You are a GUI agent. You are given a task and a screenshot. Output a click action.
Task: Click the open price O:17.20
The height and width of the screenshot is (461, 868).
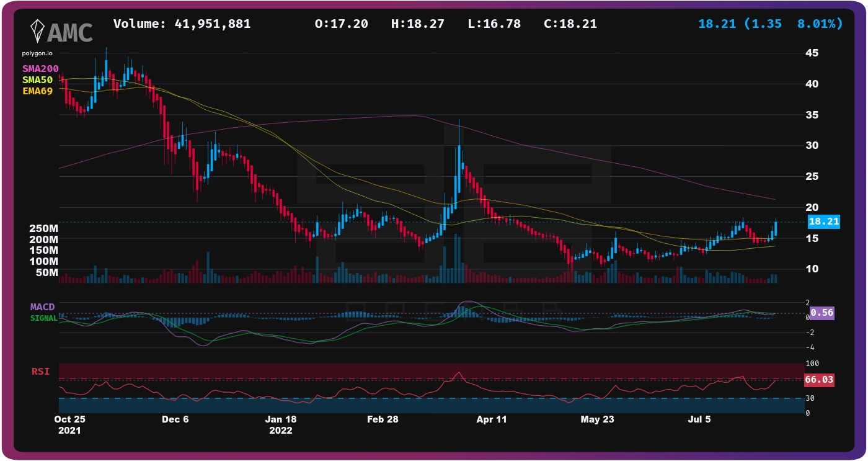tap(341, 24)
